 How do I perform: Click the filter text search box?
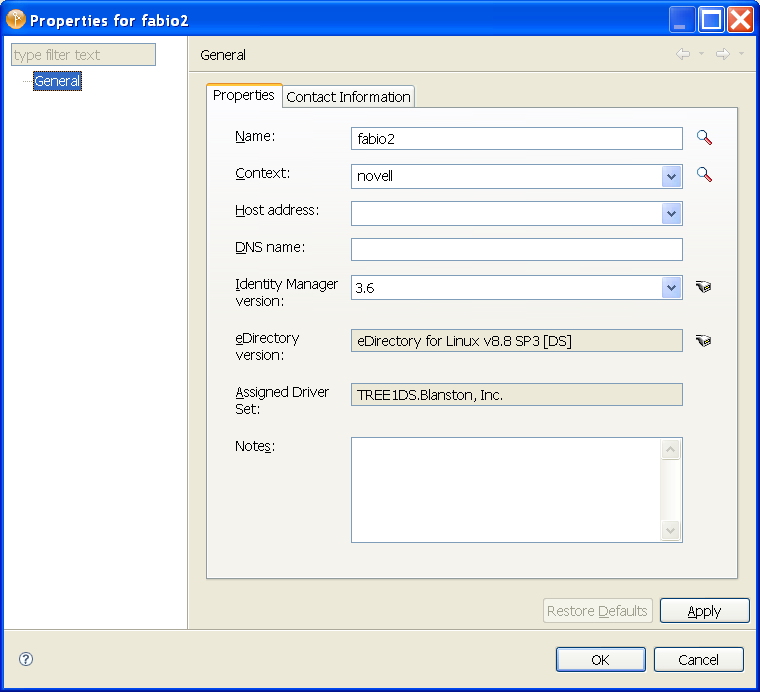coord(83,55)
